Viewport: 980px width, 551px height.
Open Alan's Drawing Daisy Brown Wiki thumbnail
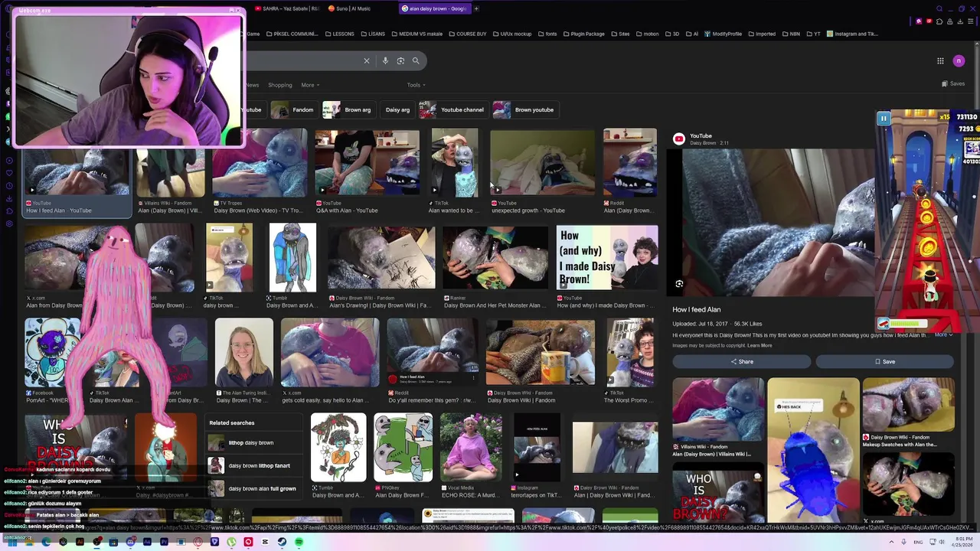pyautogui.click(x=381, y=258)
